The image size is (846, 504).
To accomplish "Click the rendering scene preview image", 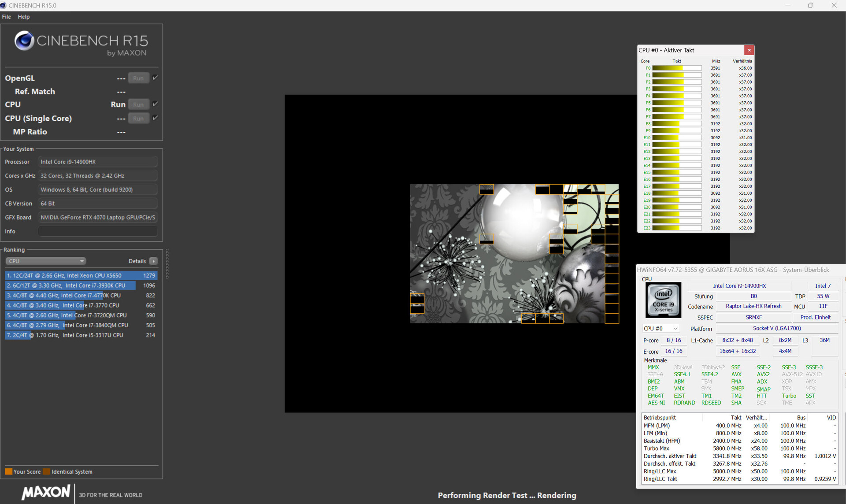I will click(514, 254).
